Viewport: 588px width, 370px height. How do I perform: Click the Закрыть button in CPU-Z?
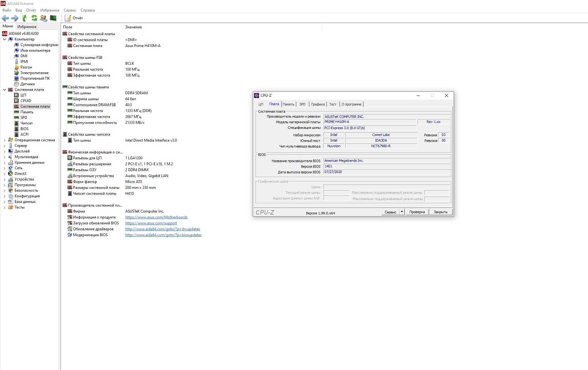(x=441, y=212)
